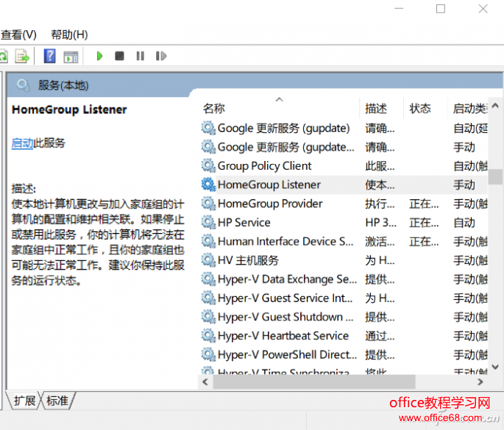Click the 服务(本地) header icon

(23, 85)
